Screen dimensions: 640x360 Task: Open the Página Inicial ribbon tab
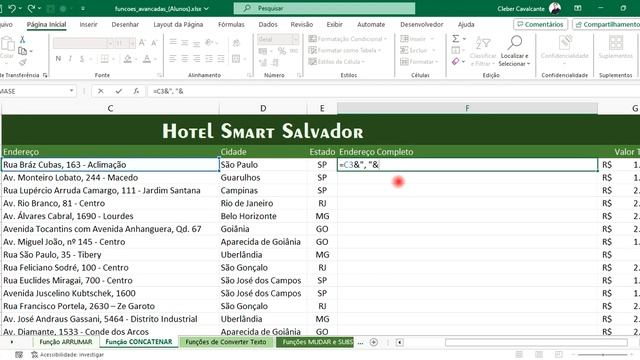(47, 24)
